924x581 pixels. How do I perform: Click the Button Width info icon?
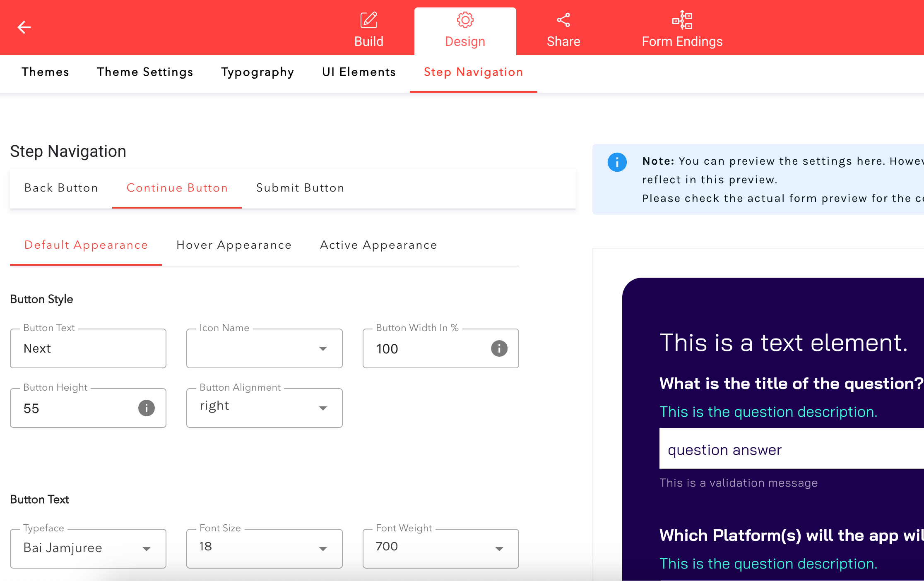point(499,348)
